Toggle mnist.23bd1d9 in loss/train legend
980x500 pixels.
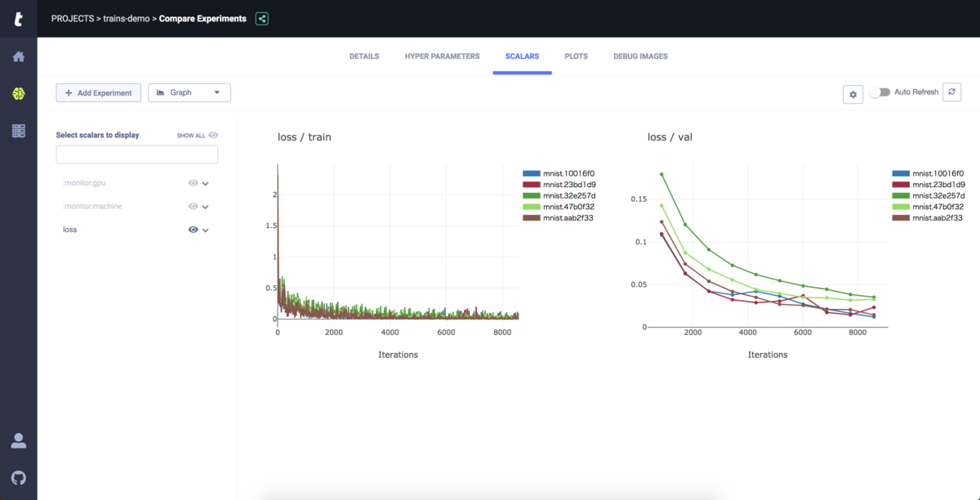[558, 185]
